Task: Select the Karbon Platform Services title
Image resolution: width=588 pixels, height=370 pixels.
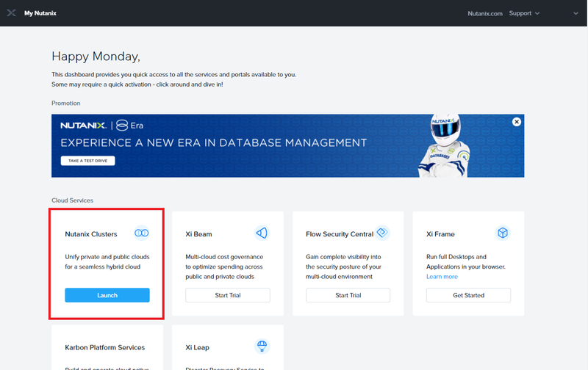Action: coord(104,347)
